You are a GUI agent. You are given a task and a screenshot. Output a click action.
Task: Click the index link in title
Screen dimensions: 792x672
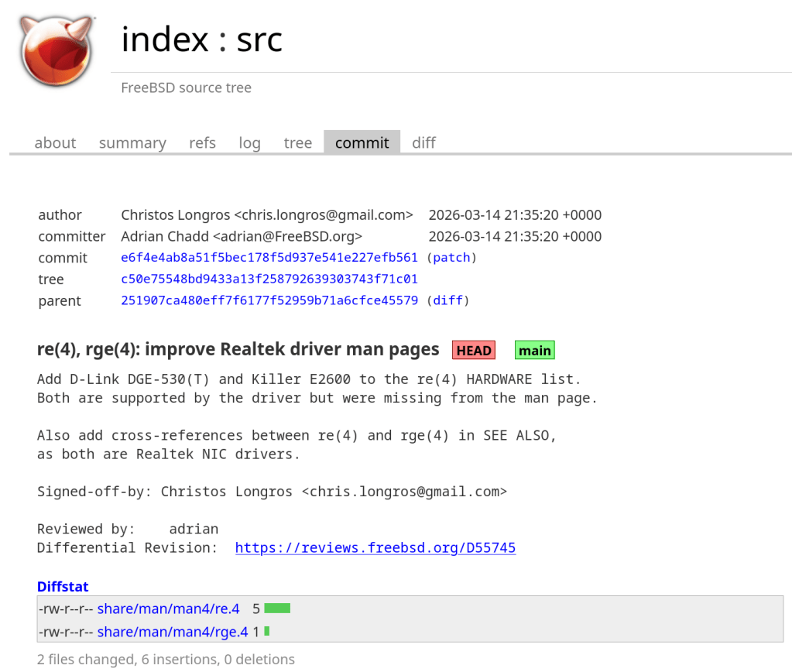(x=165, y=39)
